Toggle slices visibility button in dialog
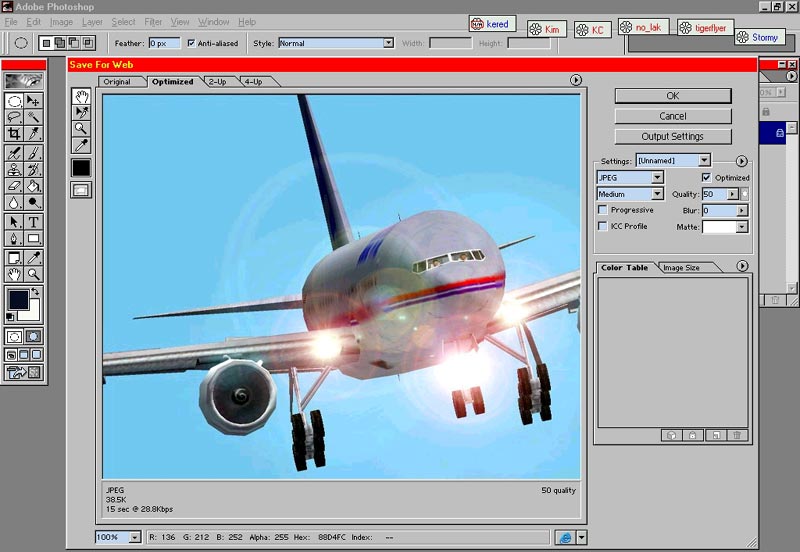 (x=81, y=189)
